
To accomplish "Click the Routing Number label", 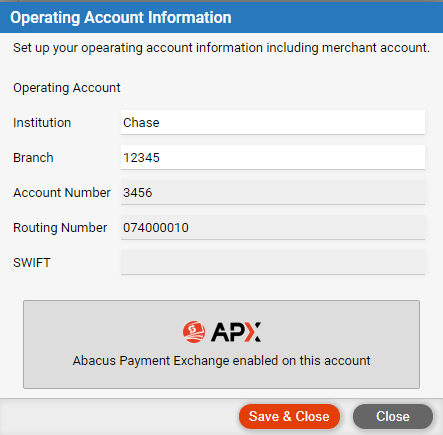I will 60,228.
